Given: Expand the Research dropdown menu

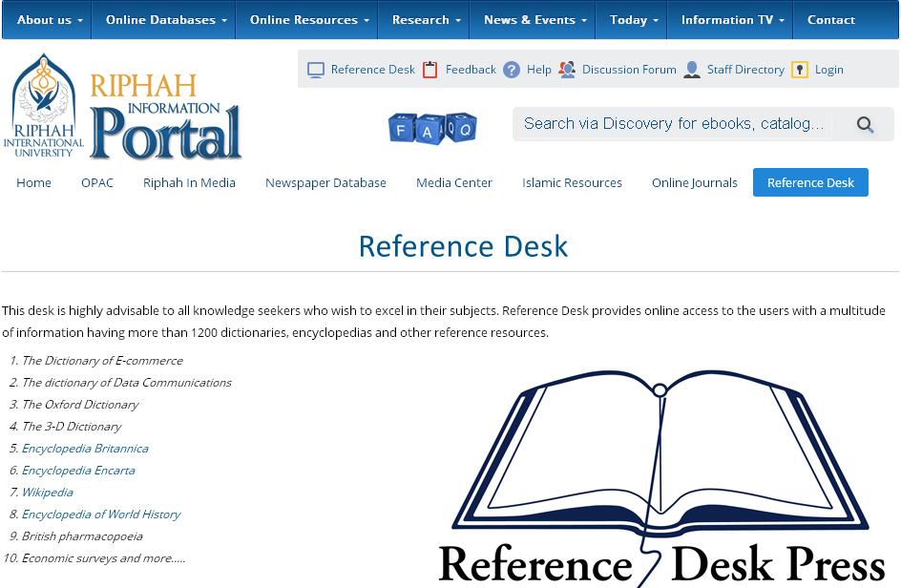Looking at the screenshot, I should [427, 19].
